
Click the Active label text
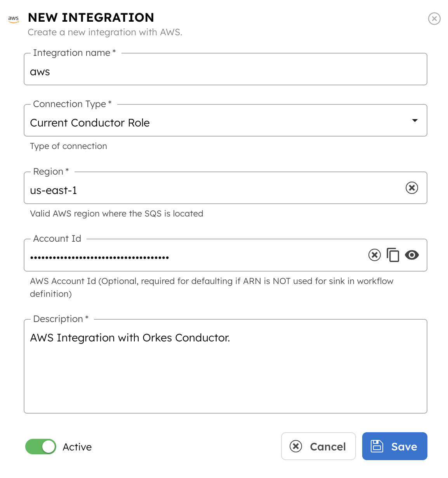pos(77,447)
